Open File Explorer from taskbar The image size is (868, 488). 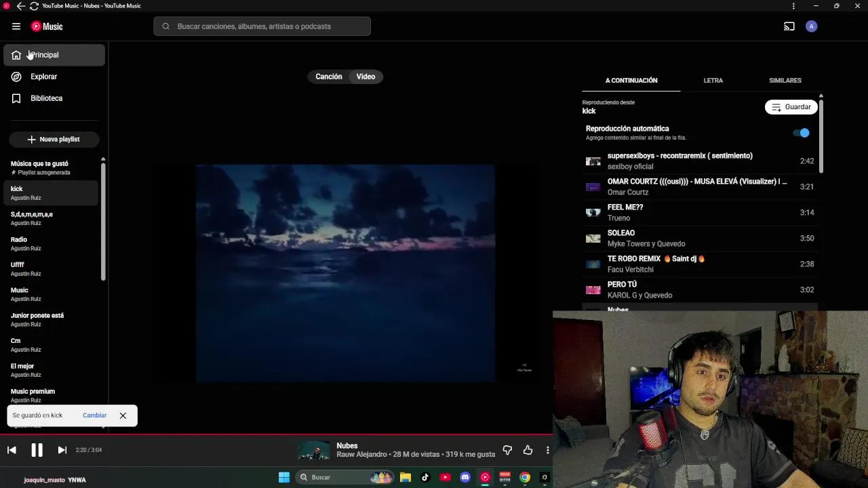click(x=406, y=477)
